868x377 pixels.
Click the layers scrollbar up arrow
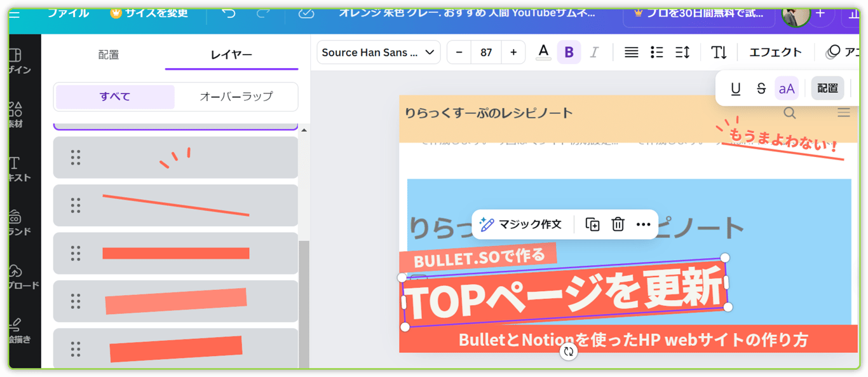click(304, 130)
